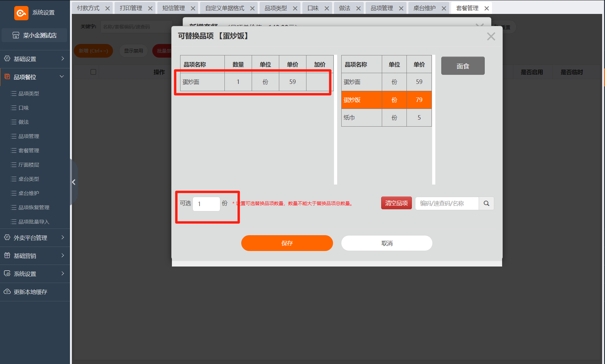605x364 pixels.
Task: Close the 付款方式 tab
Action: [108, 8]
